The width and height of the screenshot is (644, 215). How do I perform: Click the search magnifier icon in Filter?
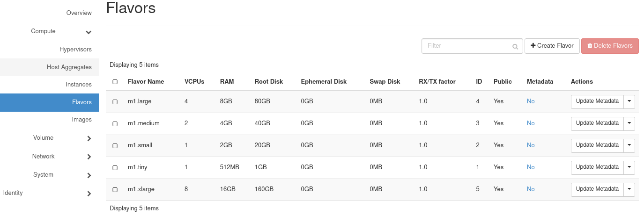pyautogui.click(x=515, y=46)
